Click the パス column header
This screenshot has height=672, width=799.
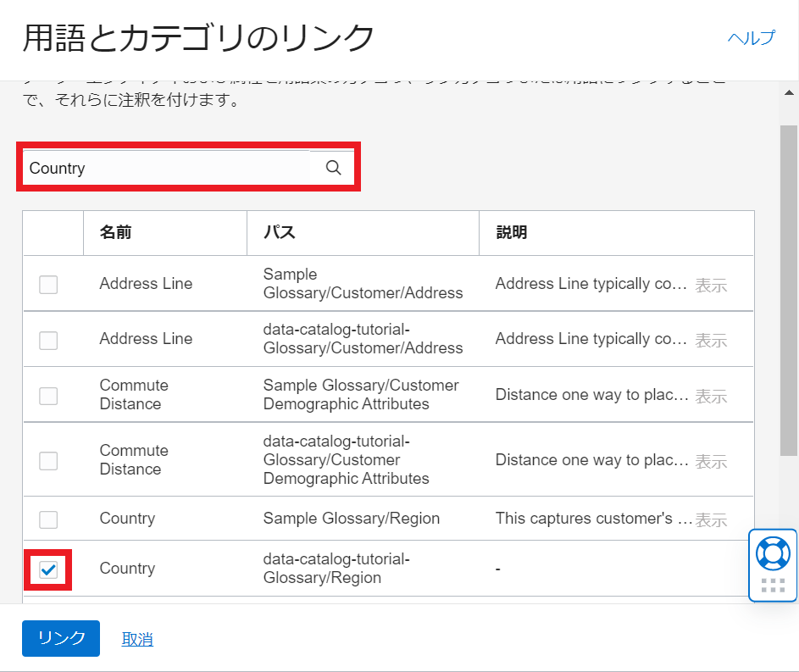tap(279, 232)
